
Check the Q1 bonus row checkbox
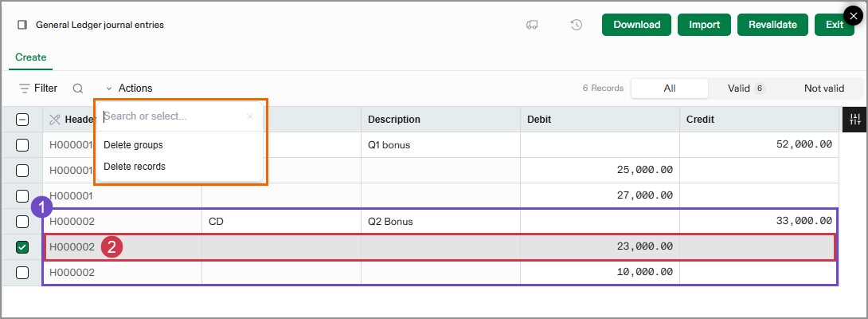pyautogui.click(x=22, y=145)
